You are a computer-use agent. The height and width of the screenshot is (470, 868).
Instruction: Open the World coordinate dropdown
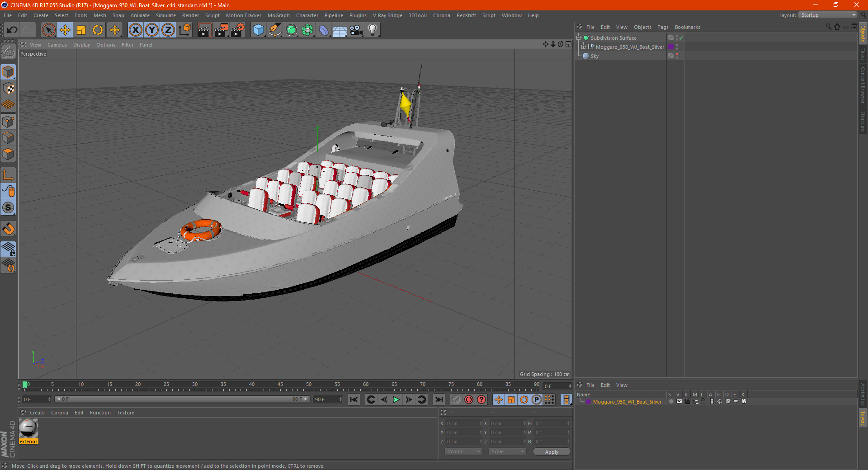coord(463,451)
